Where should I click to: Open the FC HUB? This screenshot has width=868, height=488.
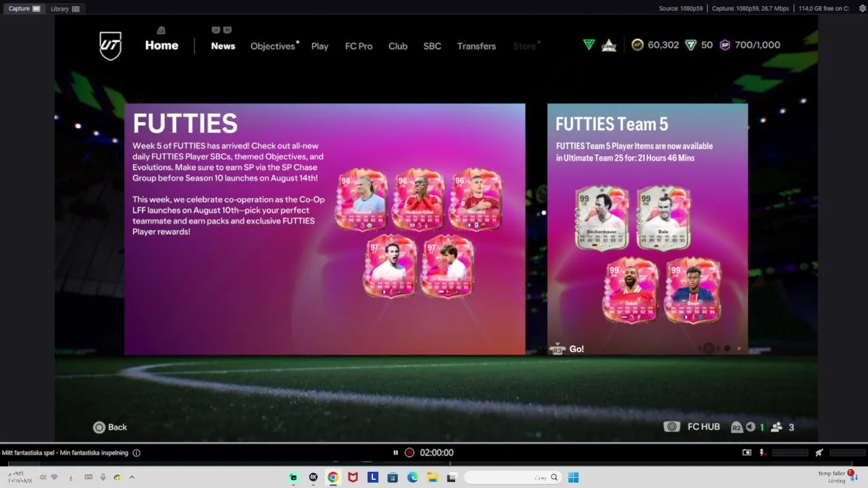[692, 427]
